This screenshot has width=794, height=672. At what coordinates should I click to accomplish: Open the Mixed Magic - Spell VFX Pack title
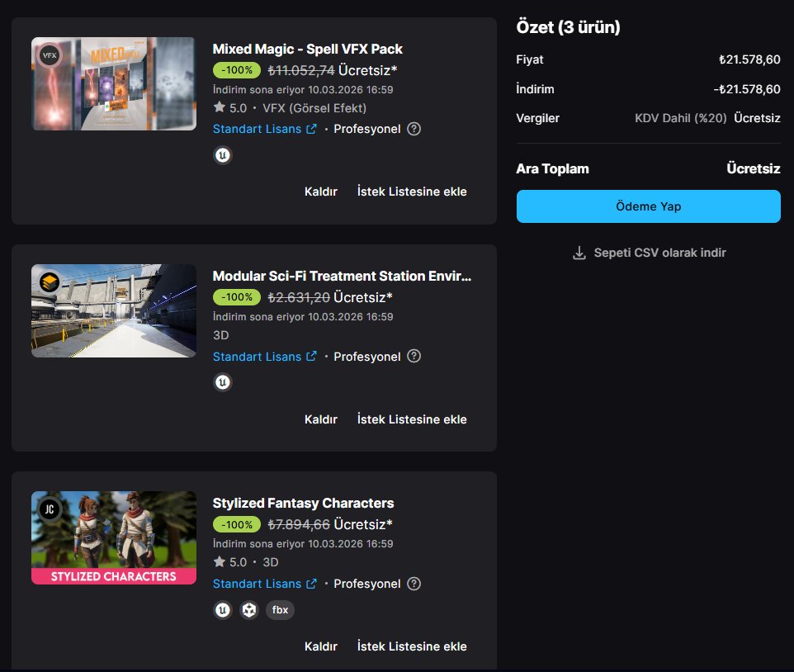[307, 50]
